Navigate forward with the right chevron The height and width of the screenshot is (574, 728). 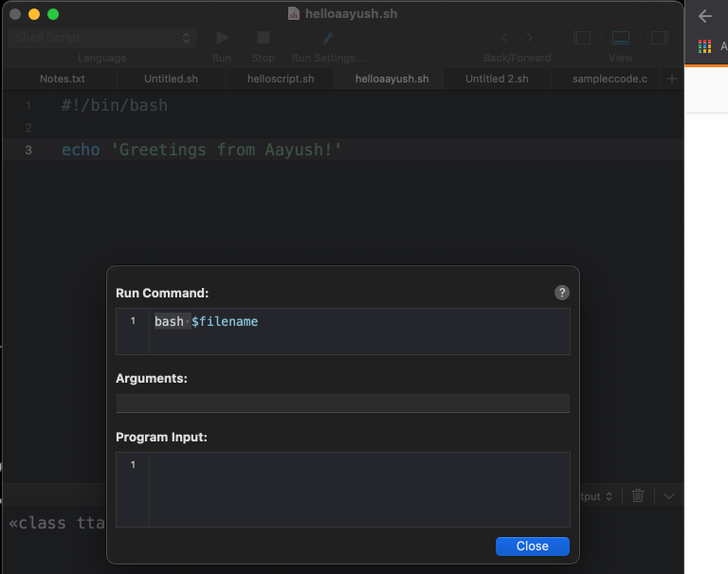[x=530, y=38]
